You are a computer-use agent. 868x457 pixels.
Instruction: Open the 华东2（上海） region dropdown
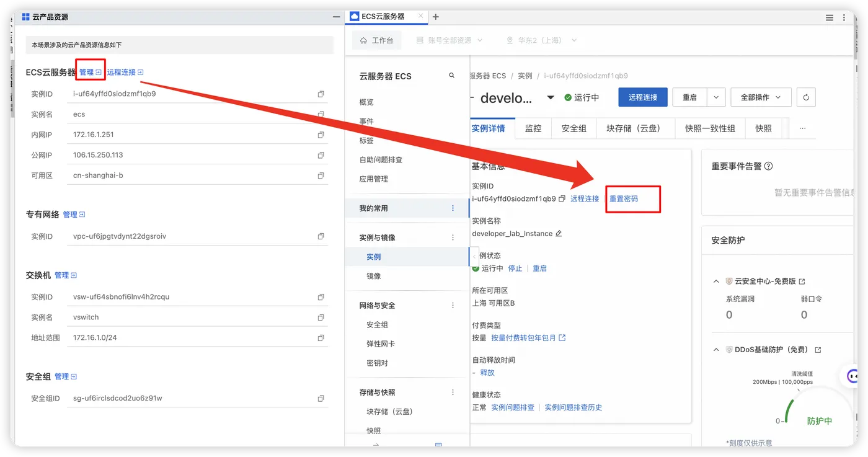tap(541, 40)
